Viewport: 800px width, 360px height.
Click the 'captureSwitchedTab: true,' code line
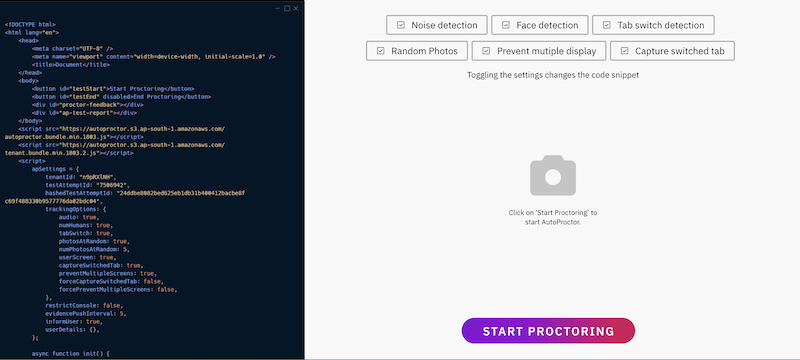point(101,266)
